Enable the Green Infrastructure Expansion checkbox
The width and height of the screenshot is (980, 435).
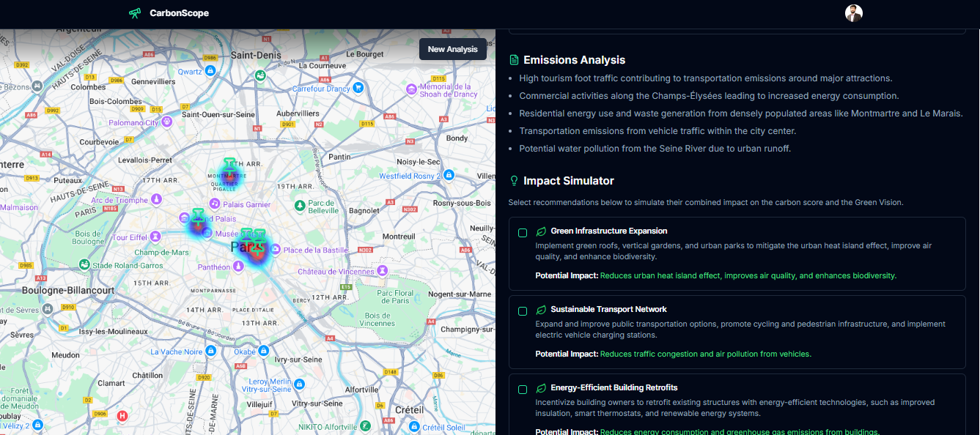(x=523, y=233)
